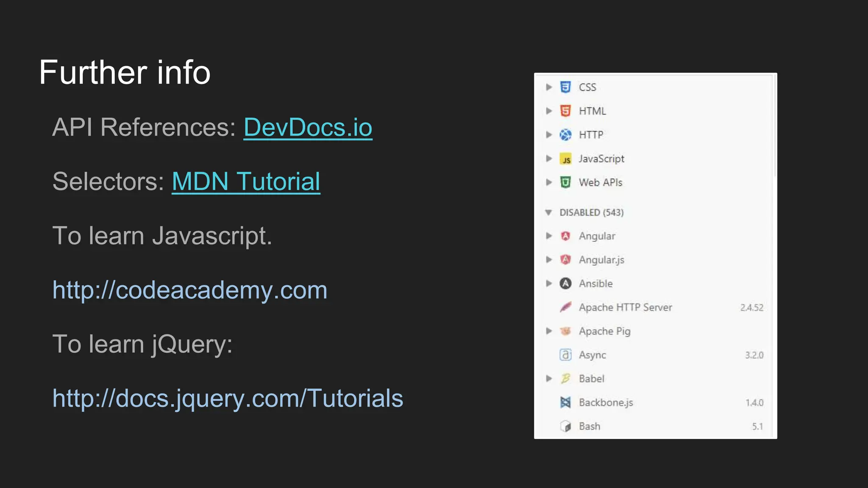The height and width of the screenshot is (488, 868).
Task: Select the Bash 5.1 entry
Action: (590, 426)
